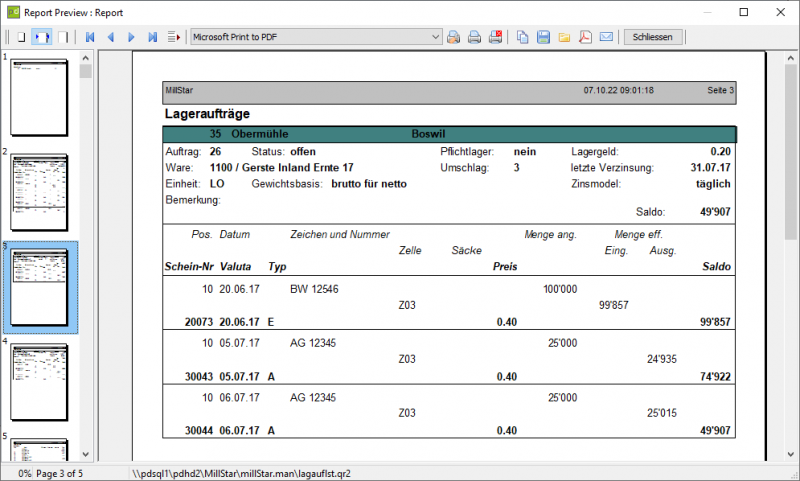This screenshot has height=481, width=800.
Task: Click the thumbnail panel scroll down arrow
Action: 86,454
